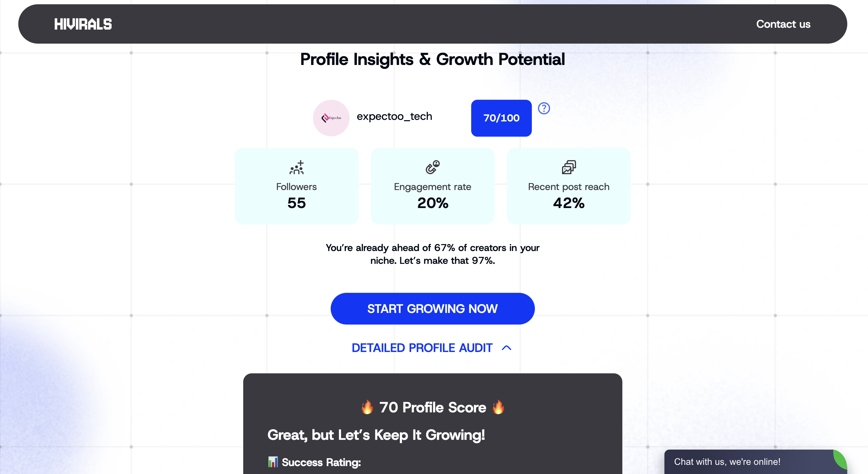
Task: Click the 70/100 score badge
Action: [x=501, y=118]
